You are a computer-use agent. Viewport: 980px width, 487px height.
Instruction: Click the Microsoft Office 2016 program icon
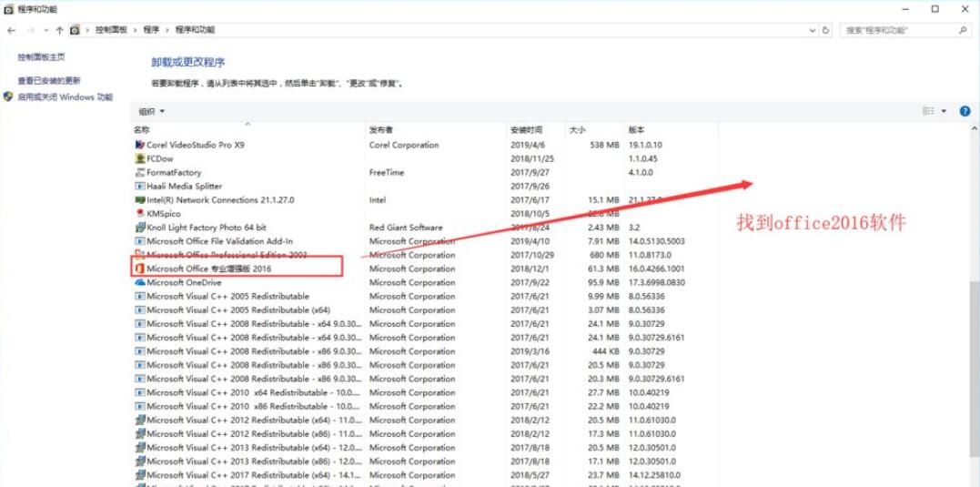[x=140, y=269]
